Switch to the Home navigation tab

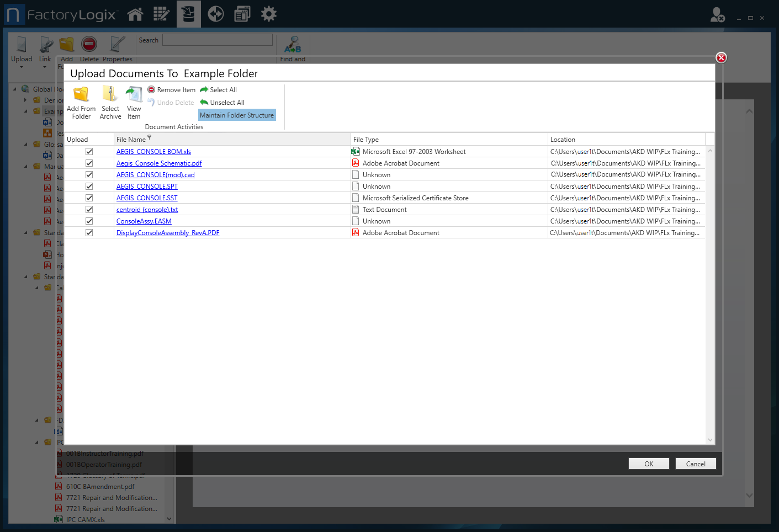pos(135,13)
